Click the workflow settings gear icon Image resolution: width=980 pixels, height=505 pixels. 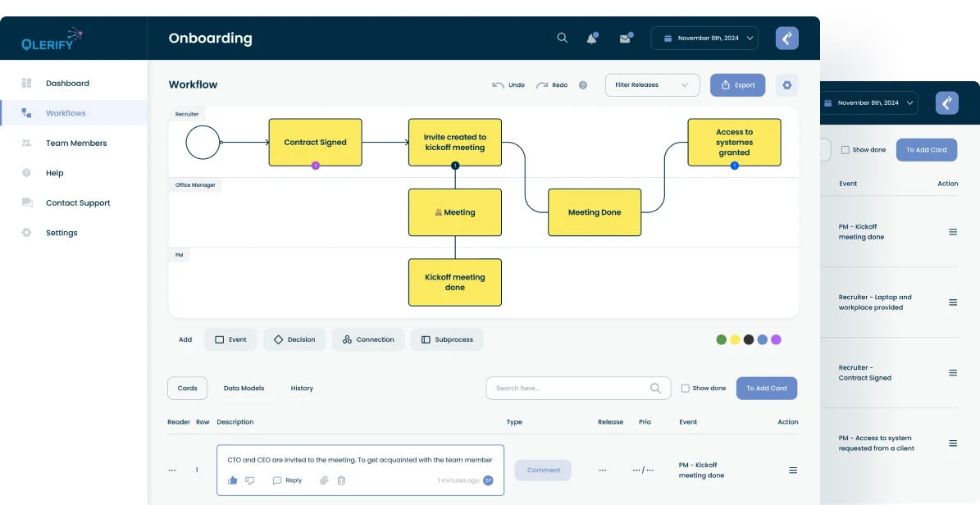(x=787, y=85)
